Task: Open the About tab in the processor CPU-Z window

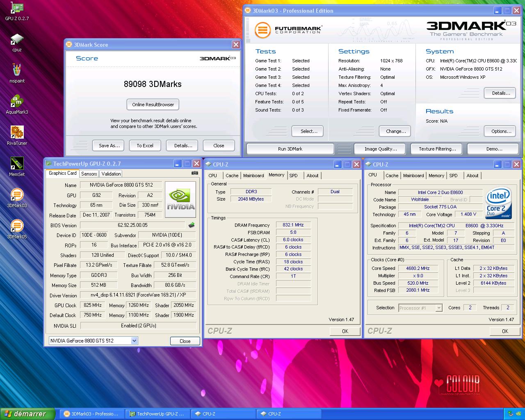Action: tap(472, 176)
